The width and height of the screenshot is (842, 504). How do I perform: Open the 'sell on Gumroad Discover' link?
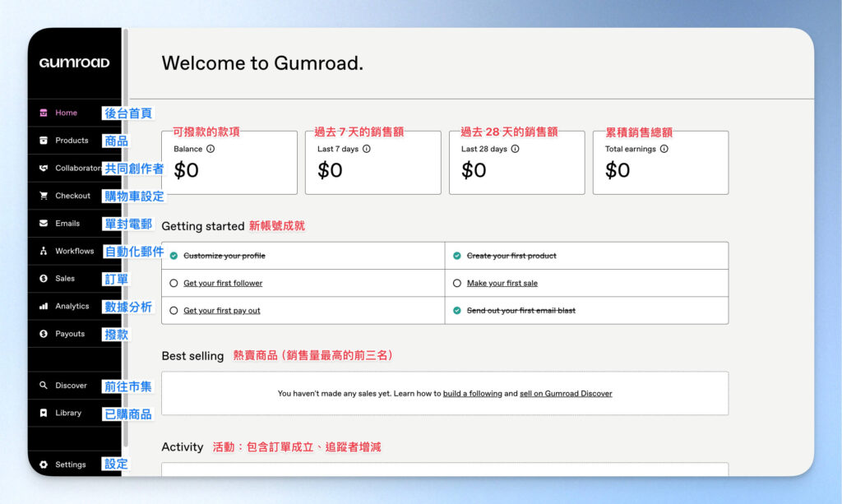[566, 394]
